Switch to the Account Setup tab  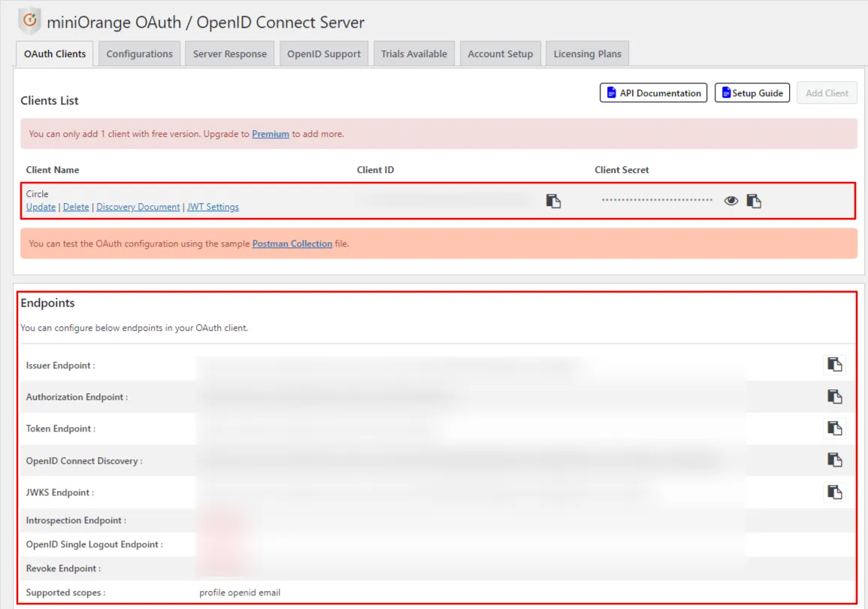tap(501, 53)
